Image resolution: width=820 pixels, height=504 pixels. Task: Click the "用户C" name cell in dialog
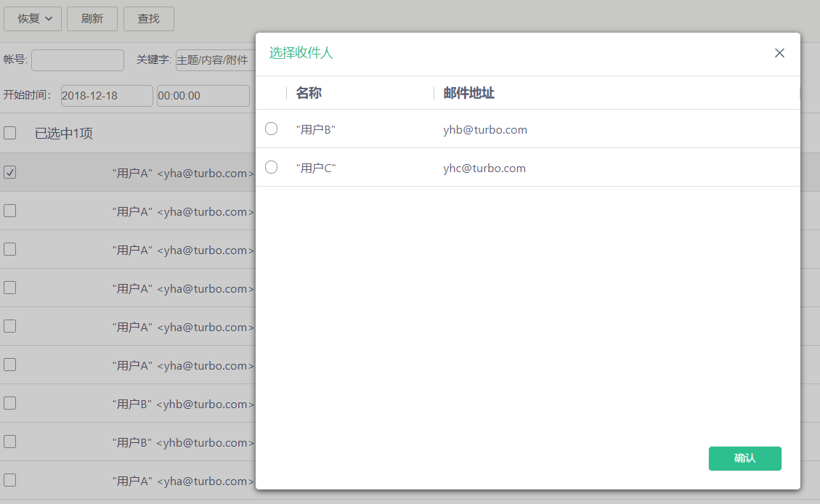[316, 168]
